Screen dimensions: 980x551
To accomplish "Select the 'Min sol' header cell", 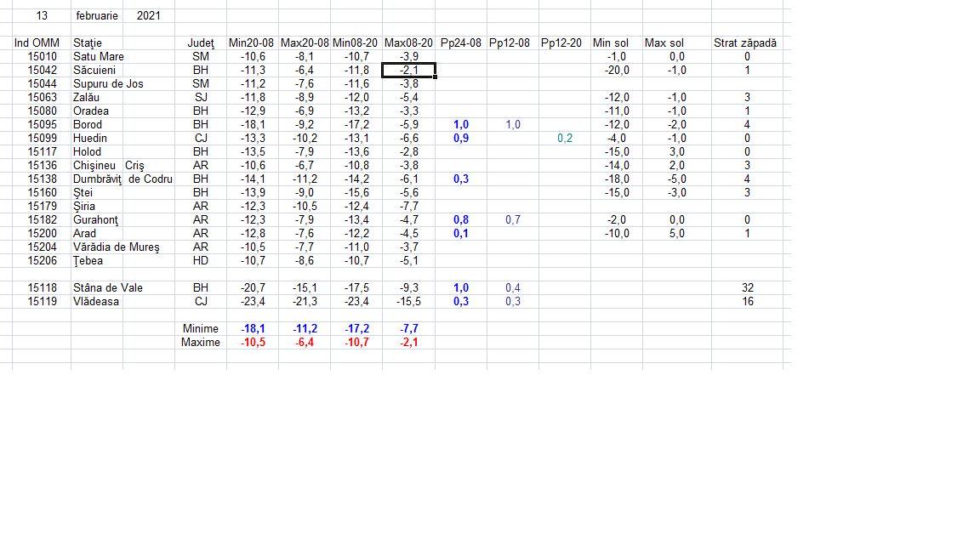I will pyautogui.click(x=611, y=43).
